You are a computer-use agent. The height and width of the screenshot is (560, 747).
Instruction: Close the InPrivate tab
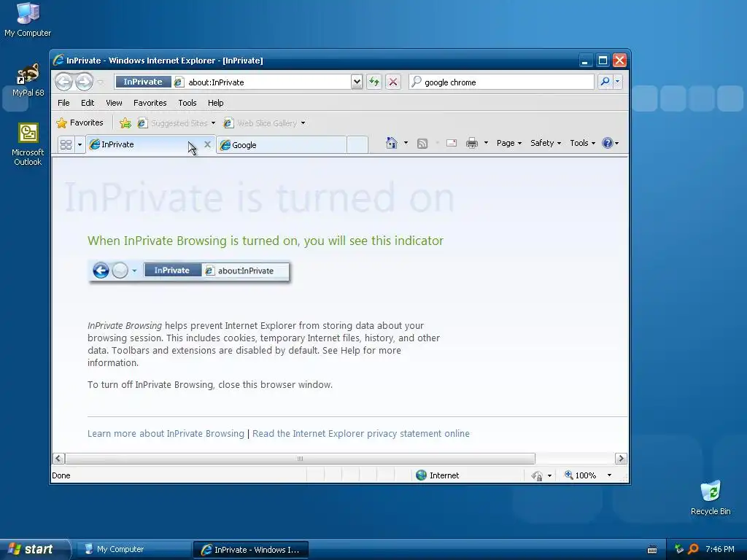207,144
